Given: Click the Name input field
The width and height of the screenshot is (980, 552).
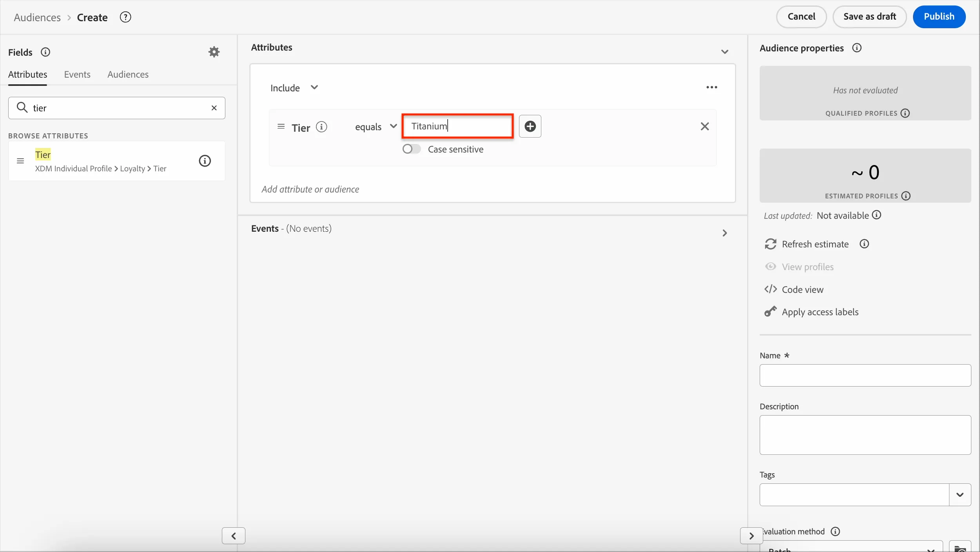Looking at the screenshot, I should (x=865, y=376).
